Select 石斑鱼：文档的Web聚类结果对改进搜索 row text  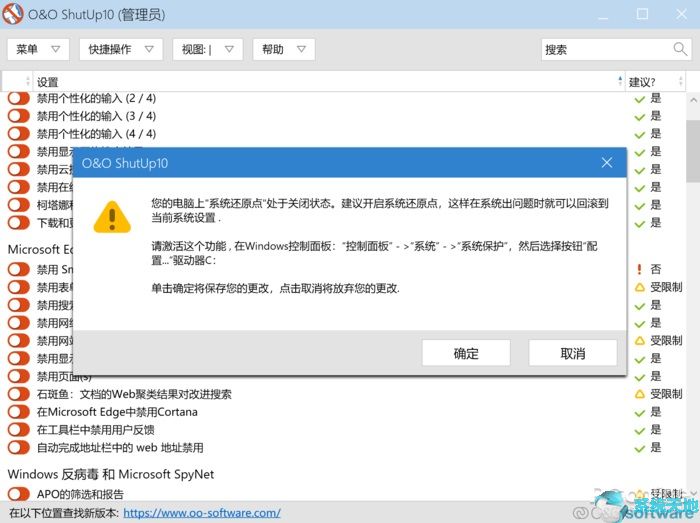point(134,394)
